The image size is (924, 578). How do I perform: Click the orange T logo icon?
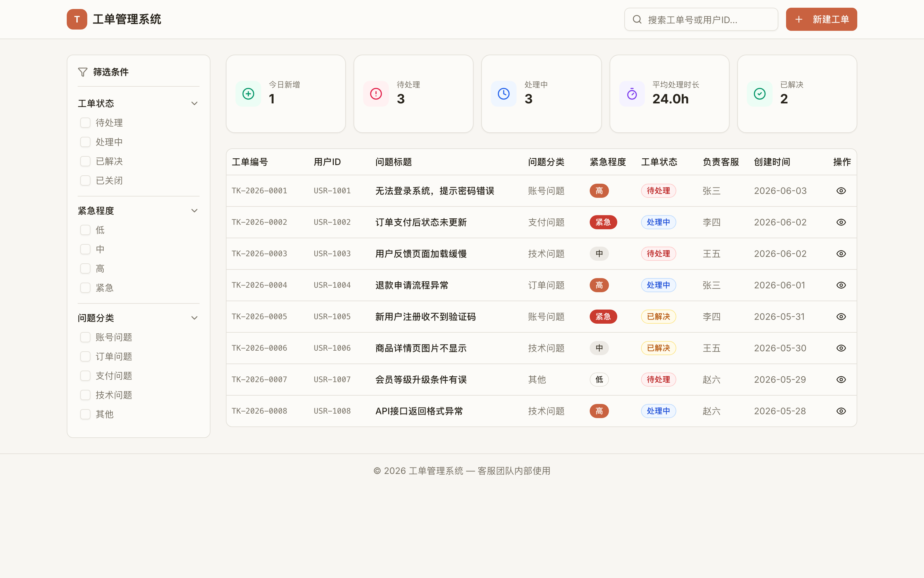click(77, 19)
